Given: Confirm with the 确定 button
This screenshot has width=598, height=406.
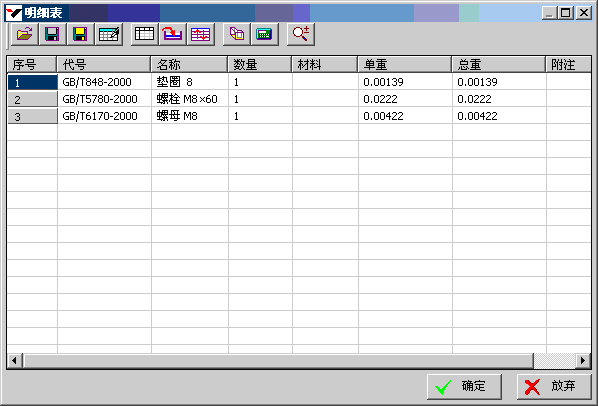Looking at the screenshot, I should click(464, 387).
